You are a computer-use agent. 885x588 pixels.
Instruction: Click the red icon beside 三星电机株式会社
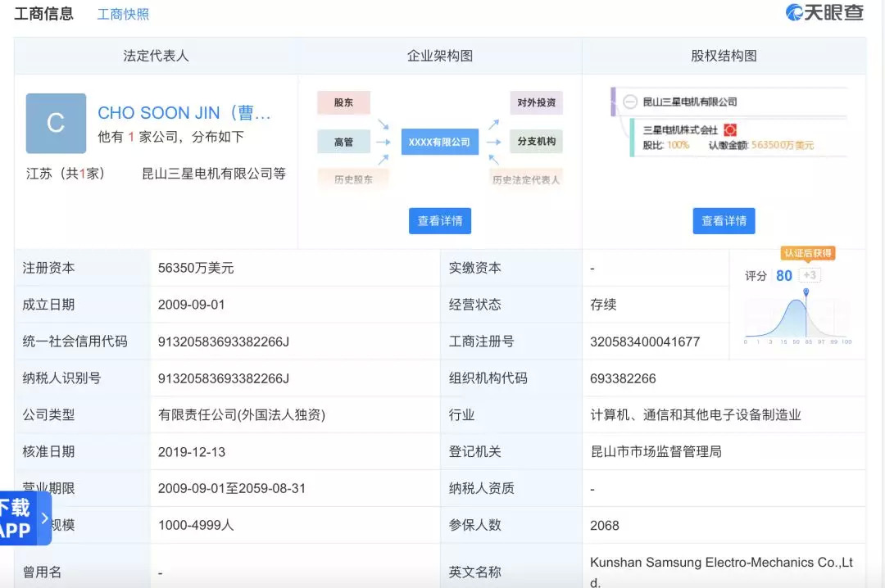point(730,130)
